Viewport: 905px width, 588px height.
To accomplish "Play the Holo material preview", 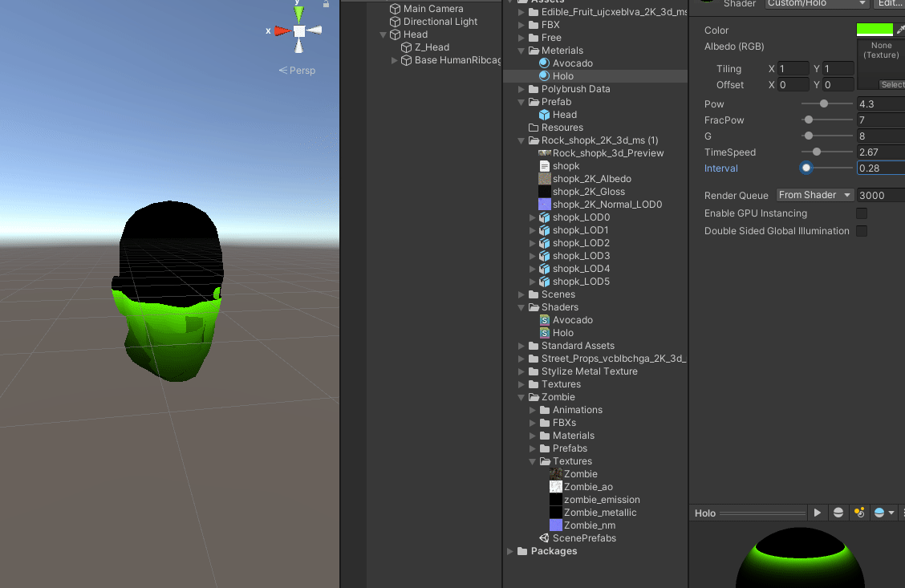I will pos(818,513).
